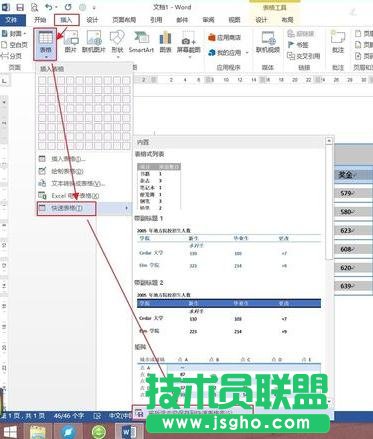Click the ruler tab selector L icon
This screenshot has height=439, width=373.
coord(5,81)
